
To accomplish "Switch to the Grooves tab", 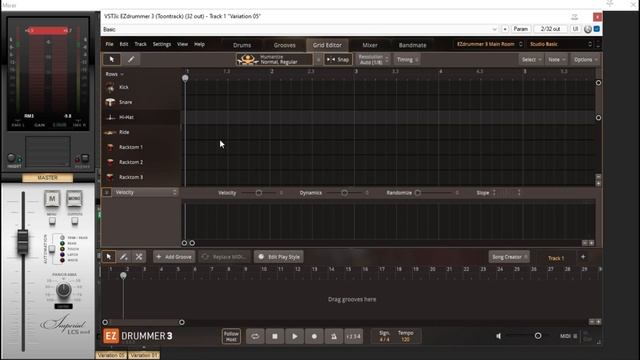I will coord(284,45).
